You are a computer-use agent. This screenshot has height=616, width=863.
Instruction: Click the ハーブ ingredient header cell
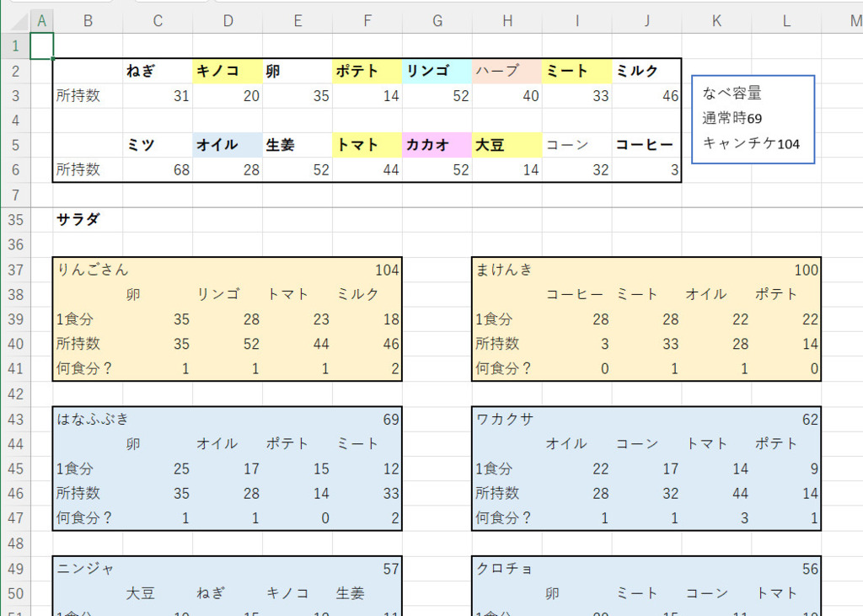507,72
